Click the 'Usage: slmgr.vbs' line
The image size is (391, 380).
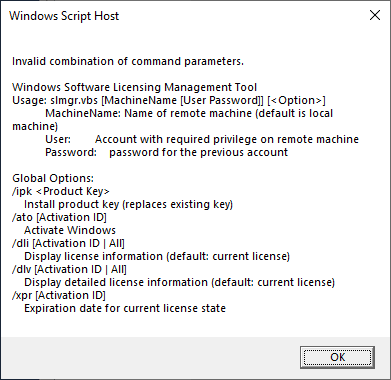(169, 100)
